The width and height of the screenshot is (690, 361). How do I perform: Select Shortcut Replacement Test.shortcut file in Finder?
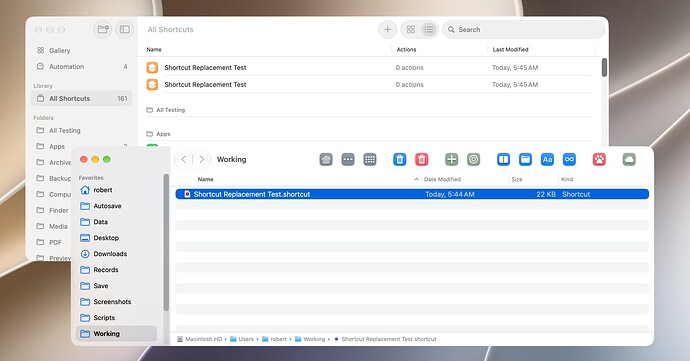[412, 194]
